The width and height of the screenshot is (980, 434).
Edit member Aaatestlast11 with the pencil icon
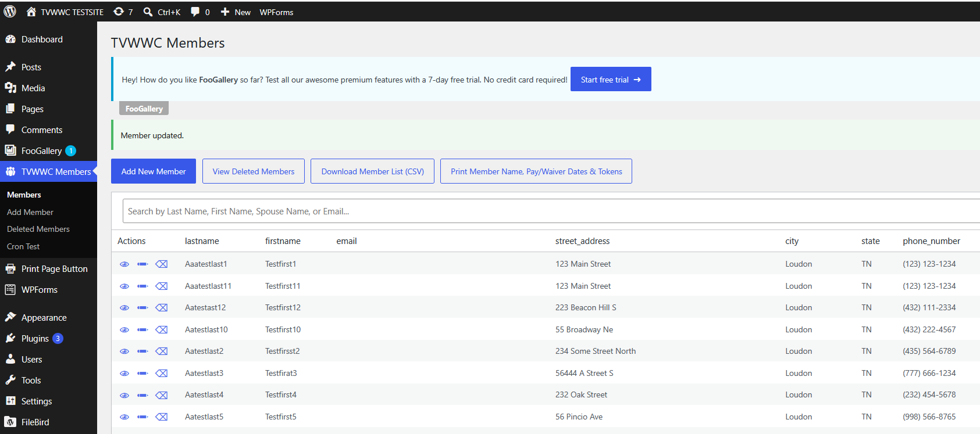[x=142, y=286]
